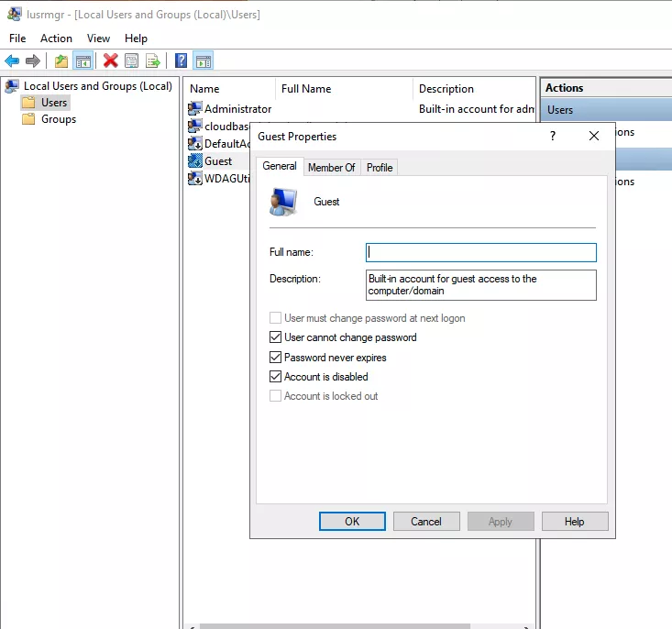Click the Export List toolbar icon

click(x=153, y=61)
